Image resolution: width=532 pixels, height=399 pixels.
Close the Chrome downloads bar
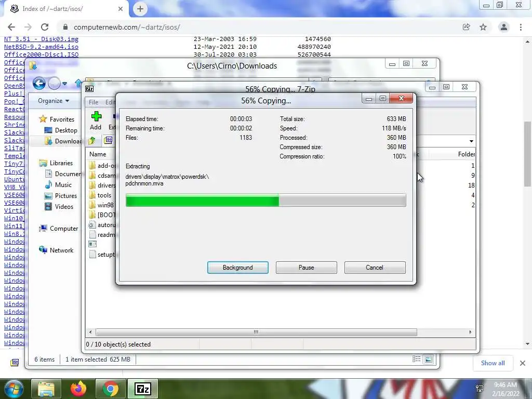coord(523,363)
